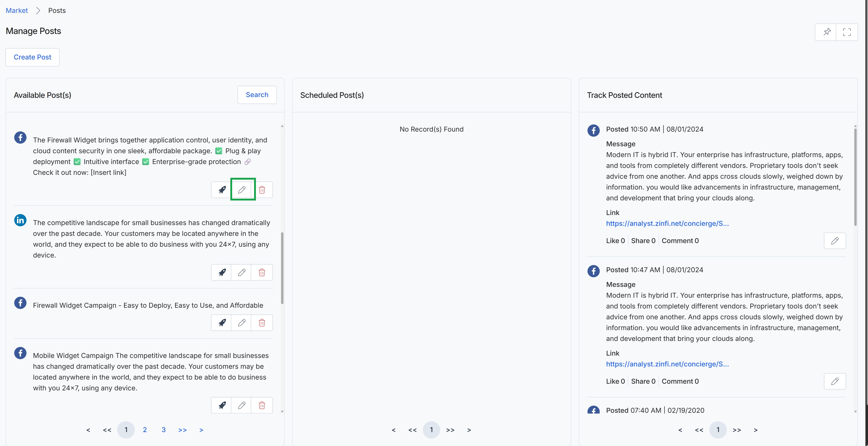Click 'Like 0' on the 10:50 AM post

coord(615,241)
